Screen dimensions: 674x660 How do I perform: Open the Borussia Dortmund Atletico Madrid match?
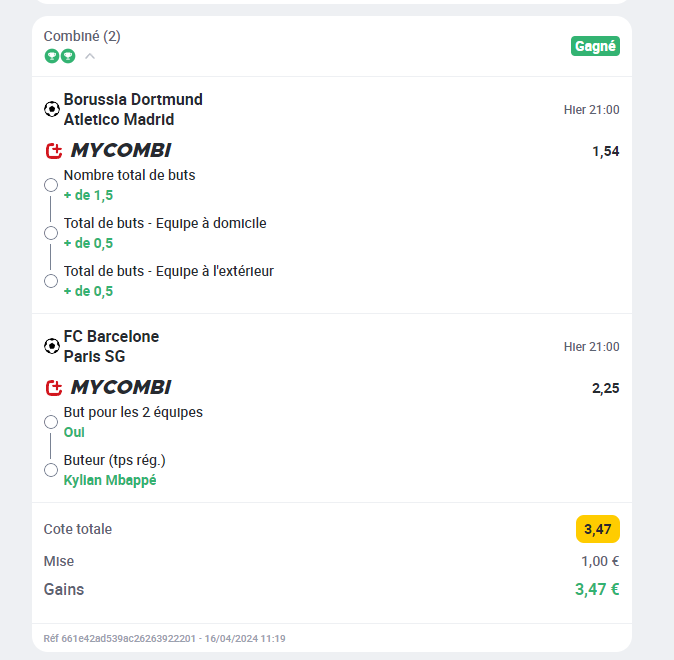point(133,109)
